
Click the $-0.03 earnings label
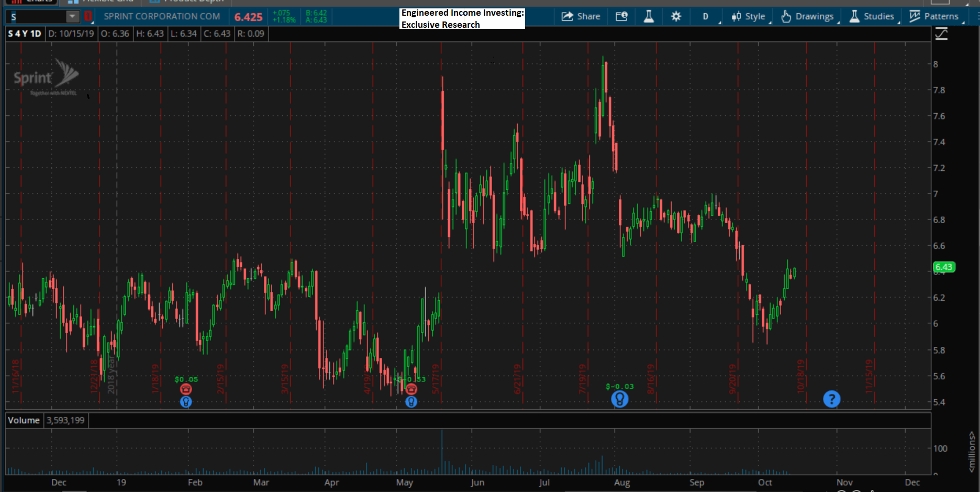pyautogui.click(x=620, y=387)
